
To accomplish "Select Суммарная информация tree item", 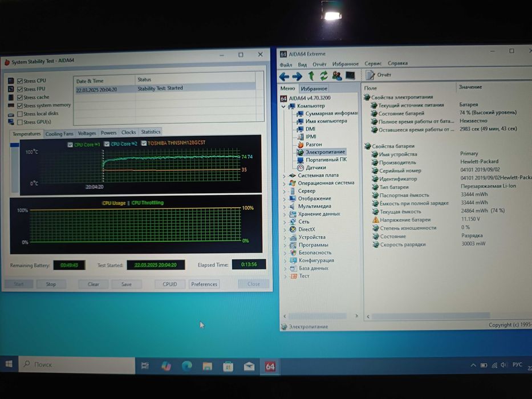I will (x=327, y=113).
